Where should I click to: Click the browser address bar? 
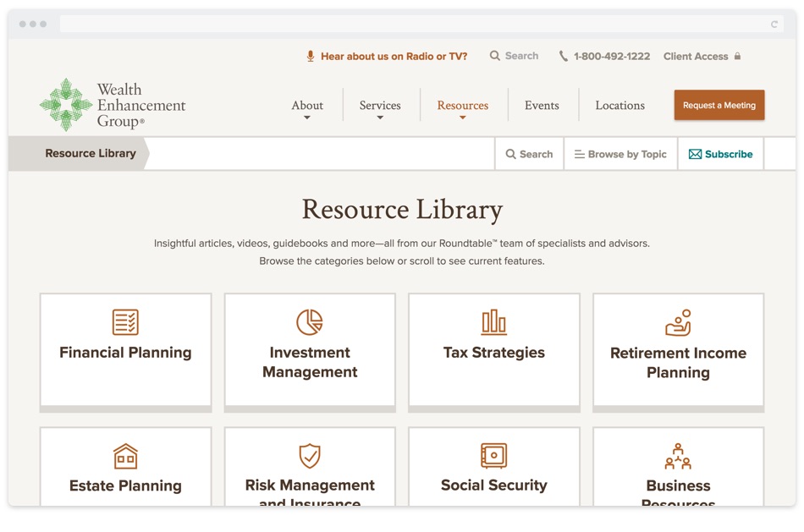coord(415,23)
